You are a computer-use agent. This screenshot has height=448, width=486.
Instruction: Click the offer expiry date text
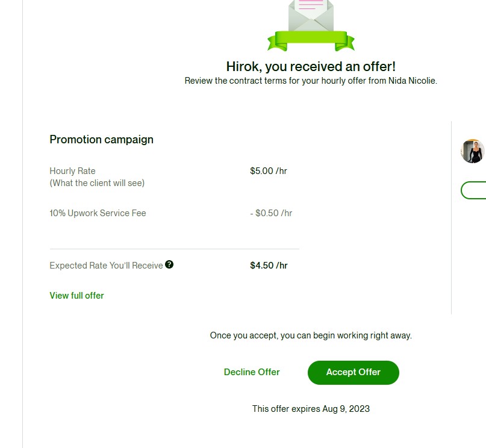[x=311, y=409]
